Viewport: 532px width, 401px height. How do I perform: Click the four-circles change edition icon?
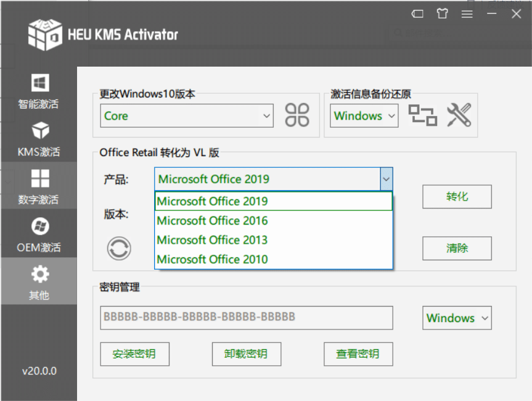[297, 115]
